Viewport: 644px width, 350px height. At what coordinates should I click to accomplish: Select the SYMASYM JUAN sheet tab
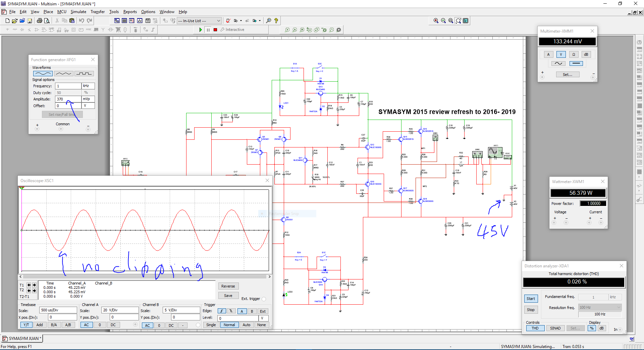pos(22,338)
